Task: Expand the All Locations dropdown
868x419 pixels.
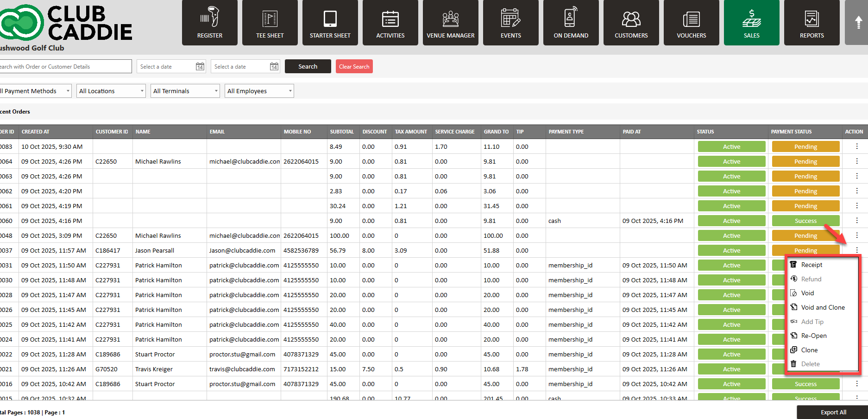Action: [x=111, y=91]
